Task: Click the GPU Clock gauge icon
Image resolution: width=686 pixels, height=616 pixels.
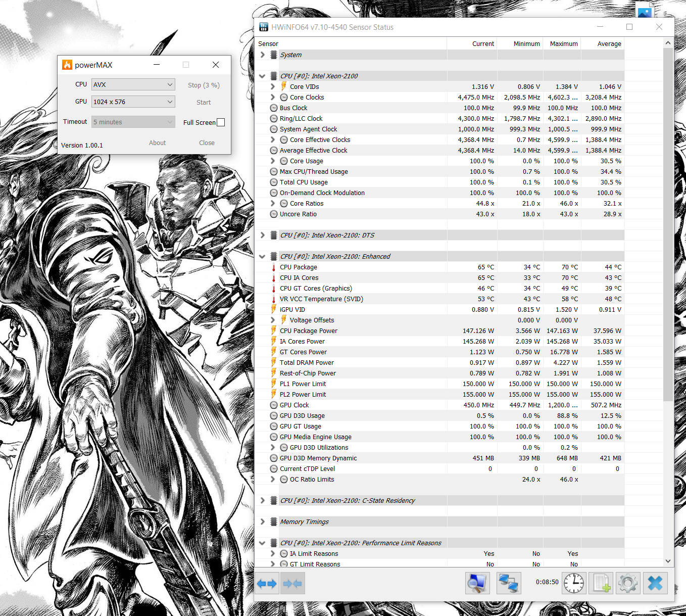Action: click(x=274, y=405)
